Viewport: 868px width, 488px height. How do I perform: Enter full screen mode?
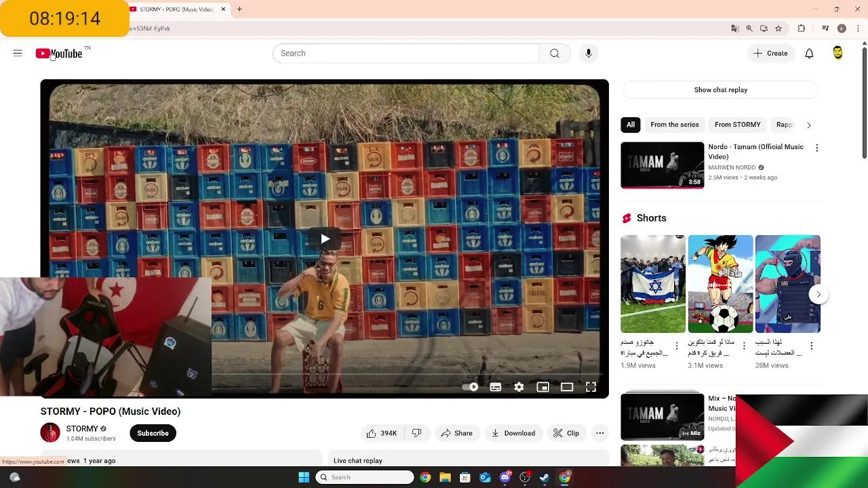click(591, 387)
